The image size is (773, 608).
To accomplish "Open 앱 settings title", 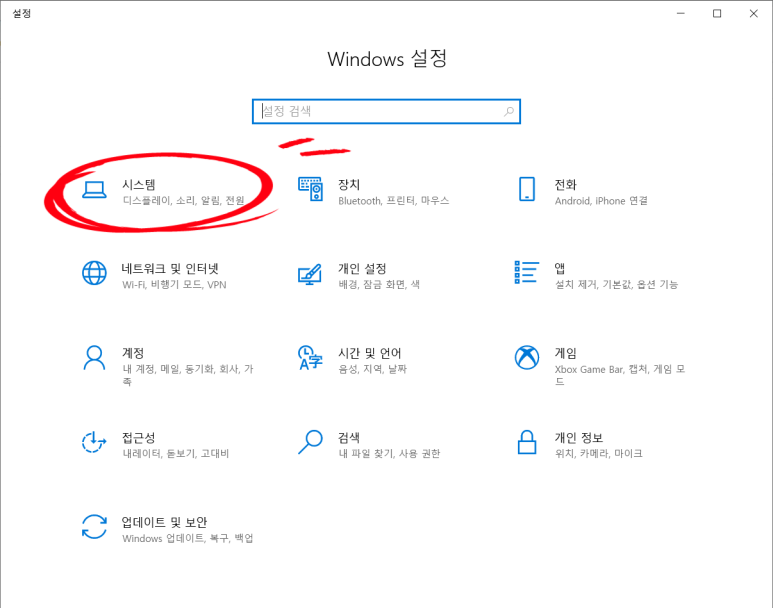I will point(560,269).
